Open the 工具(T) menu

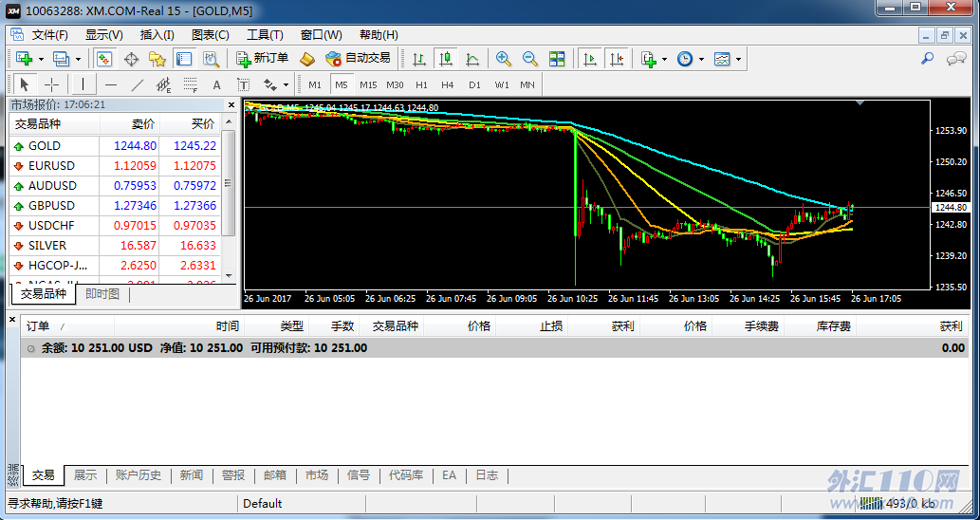265,35
